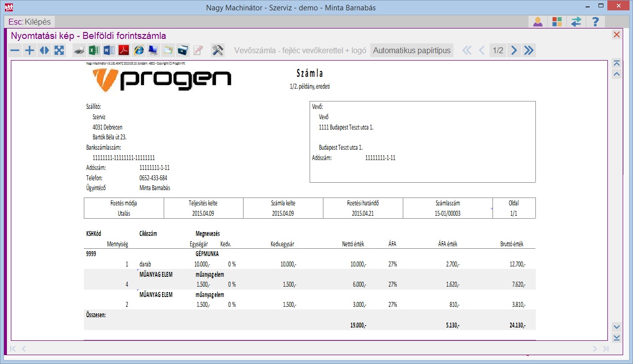This screenshot has width=633, height=364.
Task: Jump to last page double arrow
Action: [x=528, y=50]
